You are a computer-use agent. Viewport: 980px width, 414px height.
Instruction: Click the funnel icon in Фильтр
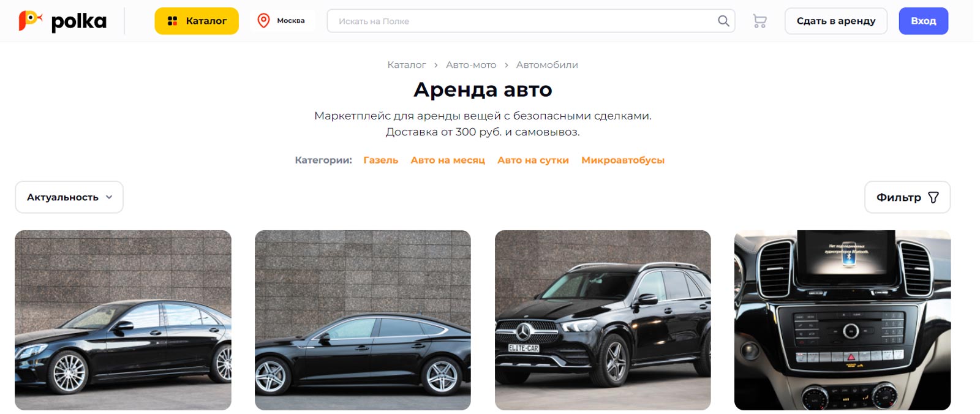pyautogui.click(x=933, y=197)
